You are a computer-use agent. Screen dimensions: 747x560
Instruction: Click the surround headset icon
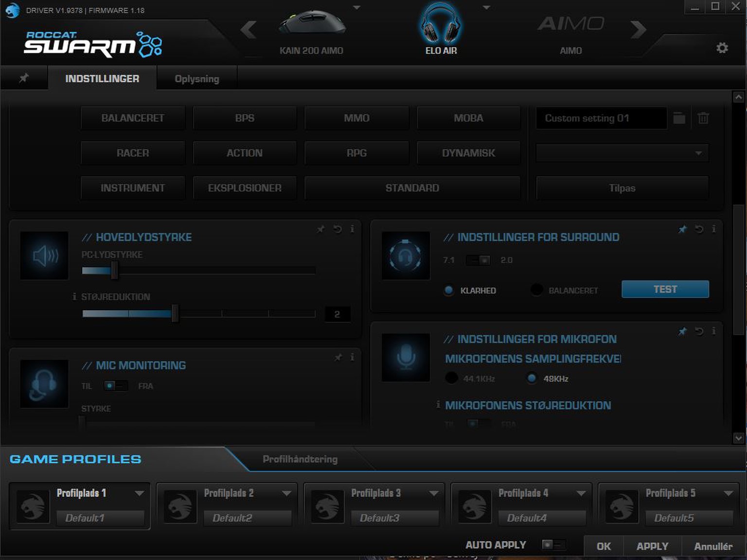click(x=406, y=255)
